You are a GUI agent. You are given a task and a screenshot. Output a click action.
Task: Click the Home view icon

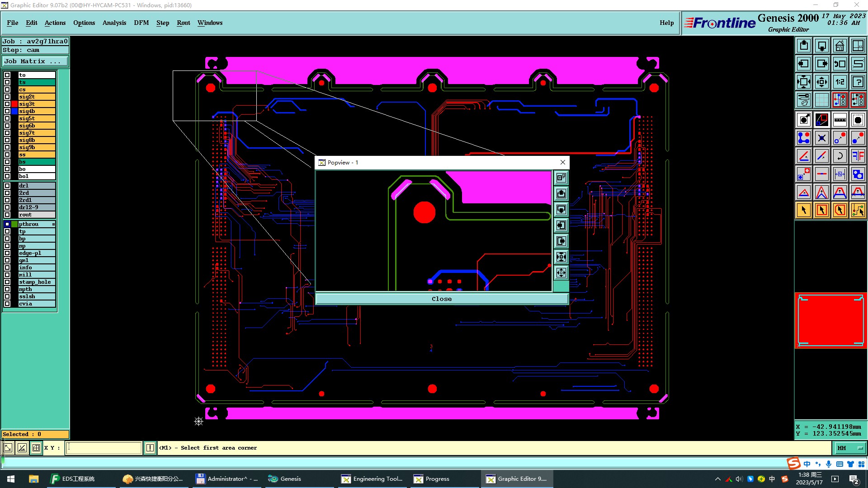(x=840, y=46)
